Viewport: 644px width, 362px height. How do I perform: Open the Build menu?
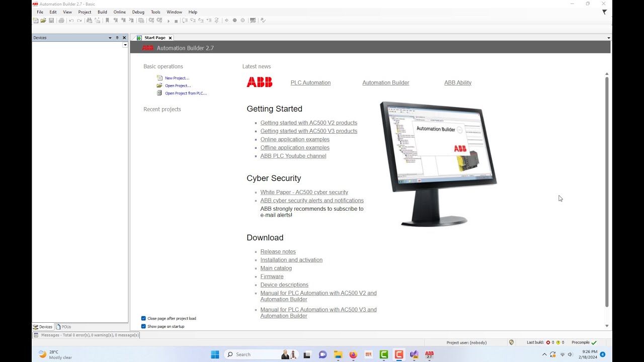click(102, 12)
